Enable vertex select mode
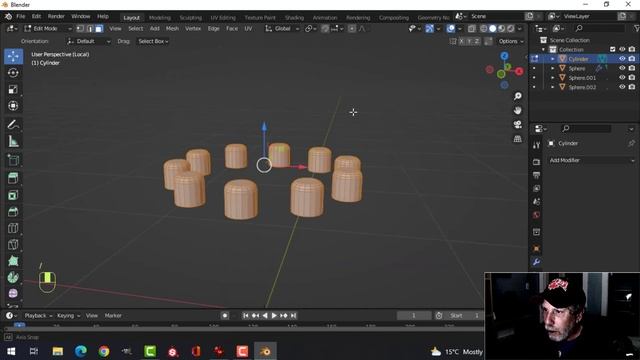Image resolution: width=640 pixels, height=360 pixels. 80,29
